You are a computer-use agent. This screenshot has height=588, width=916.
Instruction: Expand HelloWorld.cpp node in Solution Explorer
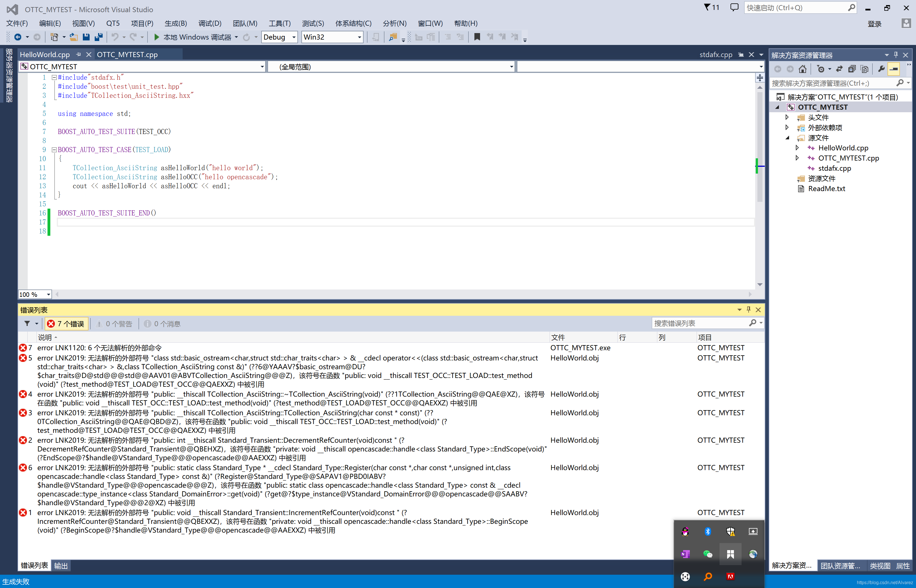797,148
